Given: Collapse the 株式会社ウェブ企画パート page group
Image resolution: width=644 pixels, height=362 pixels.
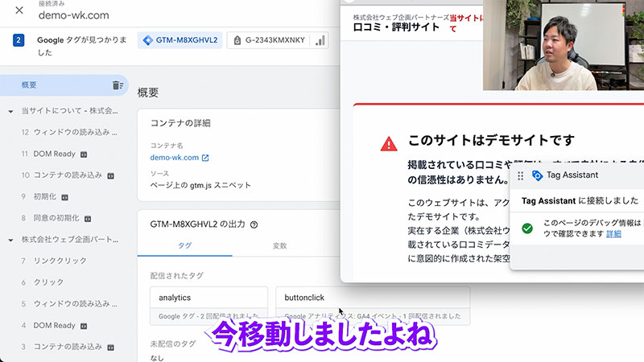Looking at the screenshot, I should pyautogui.click(x=10, y=240).
